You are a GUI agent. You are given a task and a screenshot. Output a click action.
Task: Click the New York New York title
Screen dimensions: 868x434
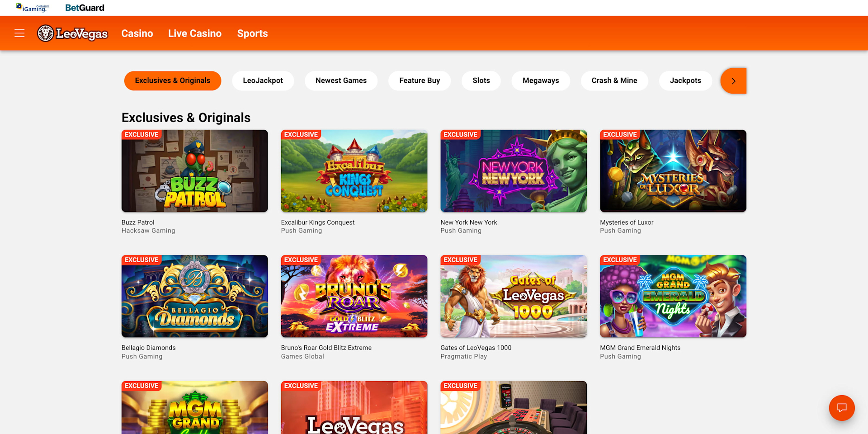[x=469, y=222]
